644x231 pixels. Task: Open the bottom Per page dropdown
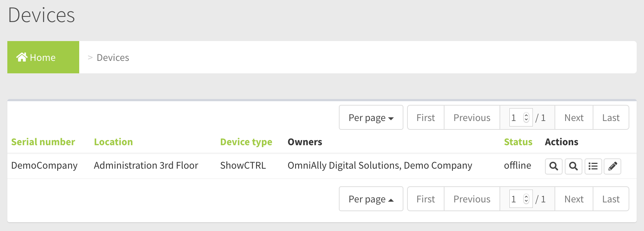(x=371, y=199)
